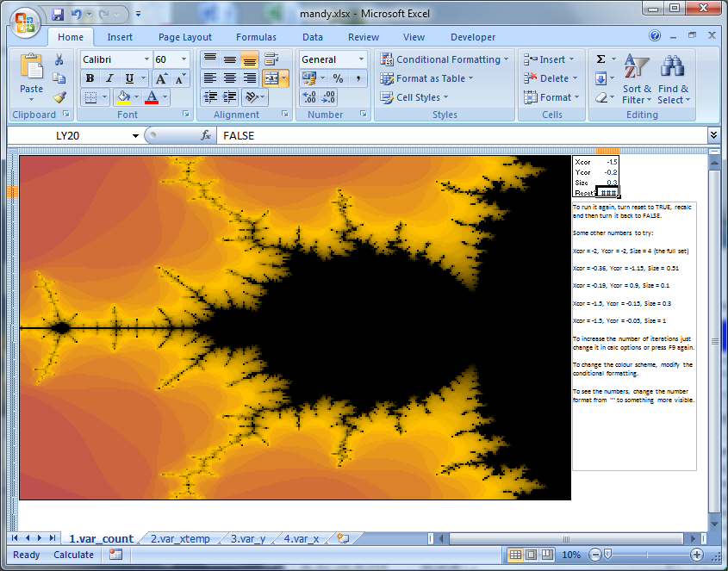Switch to Page Break Preview

pyautogui.click(x=547, y=555)
